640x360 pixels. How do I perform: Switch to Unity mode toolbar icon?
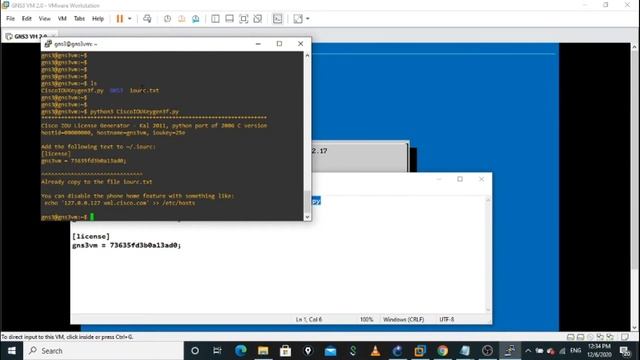coord(258,19)
